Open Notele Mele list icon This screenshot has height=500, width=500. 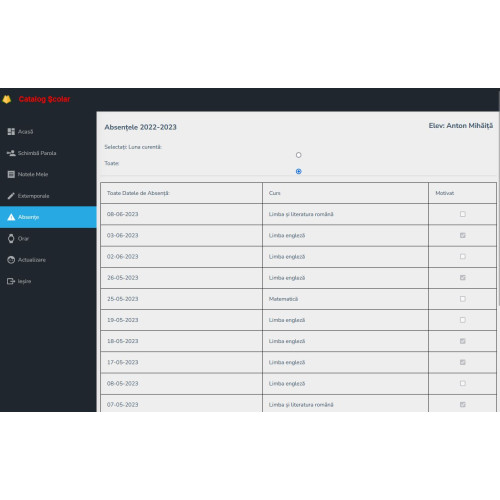[11, 174]
